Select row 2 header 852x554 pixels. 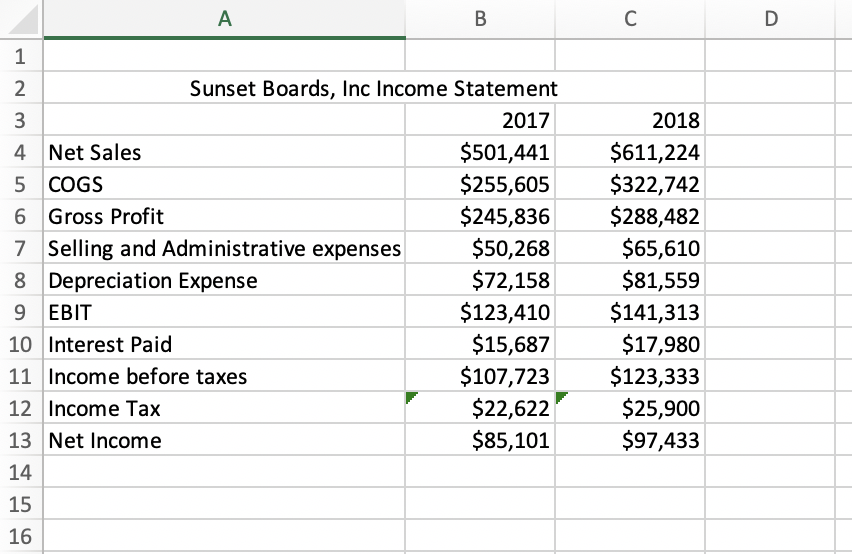pos(21,87)
